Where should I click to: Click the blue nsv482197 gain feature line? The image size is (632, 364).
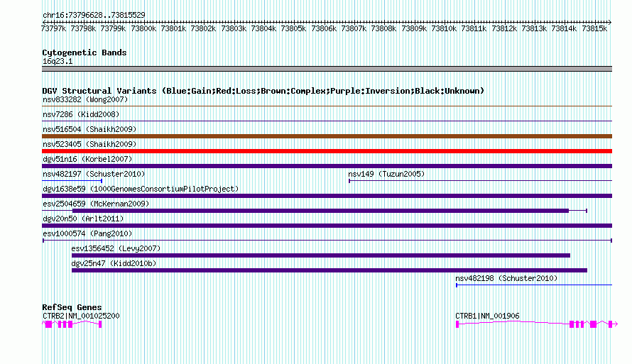(x=72, y=181)
